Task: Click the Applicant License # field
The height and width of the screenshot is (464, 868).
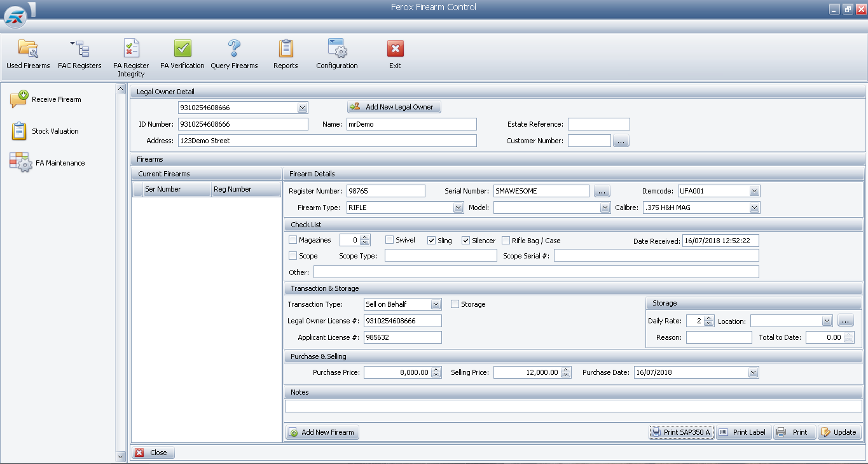Action: 403,337
